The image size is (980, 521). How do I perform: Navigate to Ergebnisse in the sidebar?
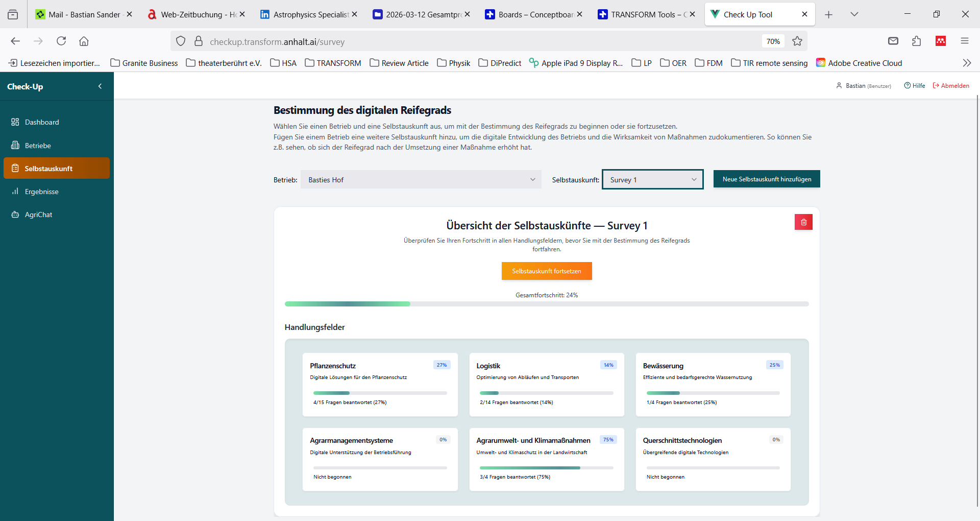point(41,192)
